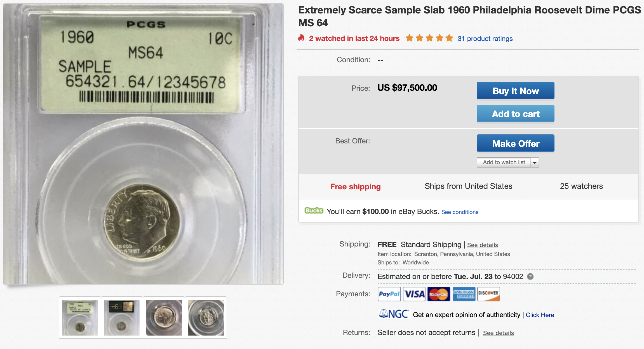Image resolution: width=644 pixels, height=349 pixels.
Task: Select the fourth coin reverse thumbnail
Action: coord(206,318)
